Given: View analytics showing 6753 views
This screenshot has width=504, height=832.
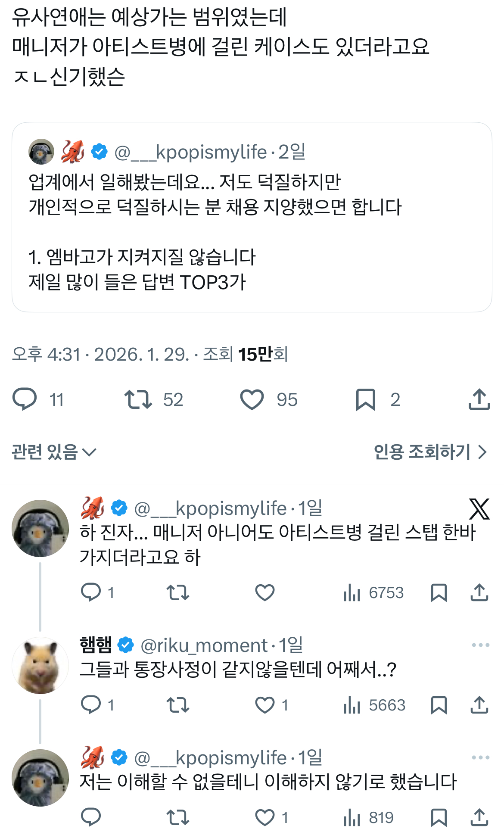Looking at the screenshot, I should pyautogui.click(x=373, y=593).
